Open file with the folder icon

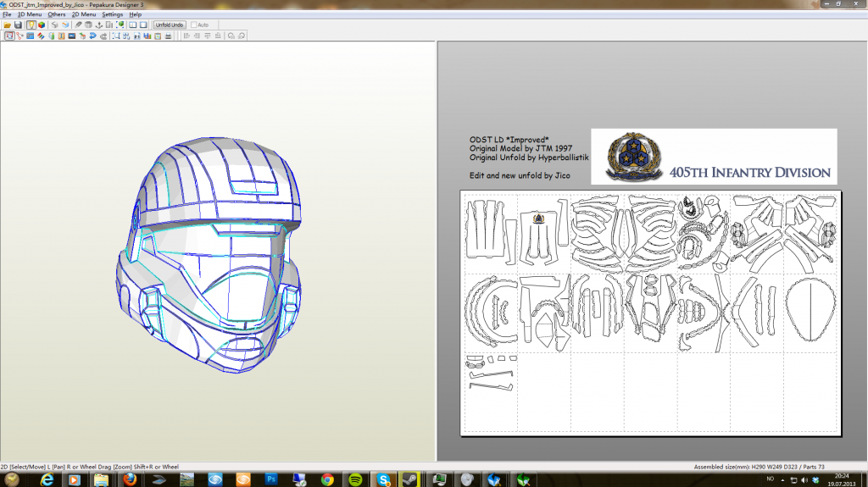[x=7, y=25]
